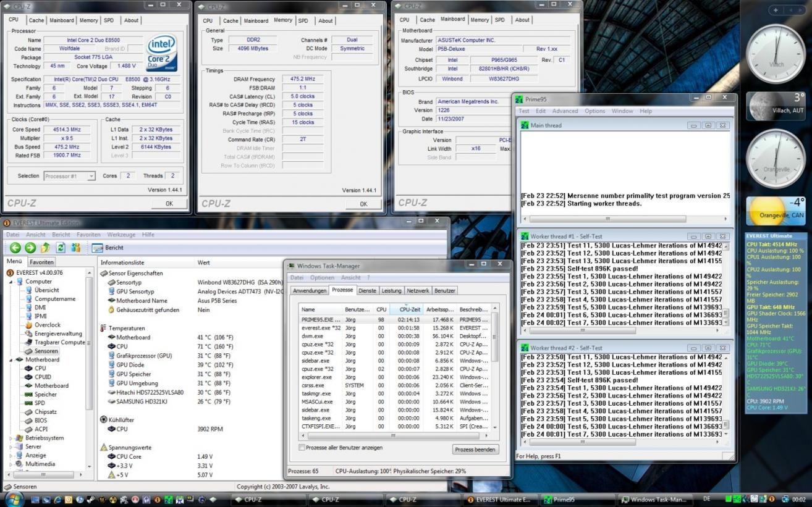Click the two-people icon in EVEREST toolbar
This screenshot has height=507, width=812.
pyautogui.click(x=76, y=248)
